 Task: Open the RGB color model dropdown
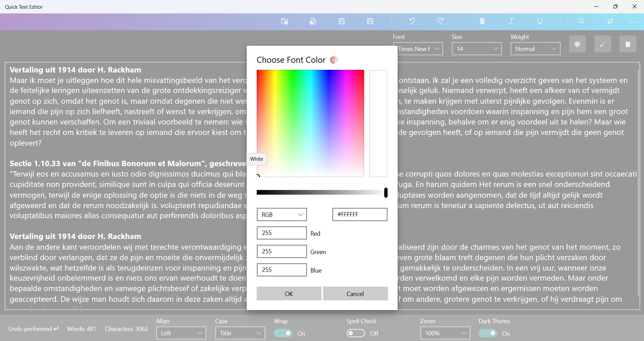pos(282,214)
